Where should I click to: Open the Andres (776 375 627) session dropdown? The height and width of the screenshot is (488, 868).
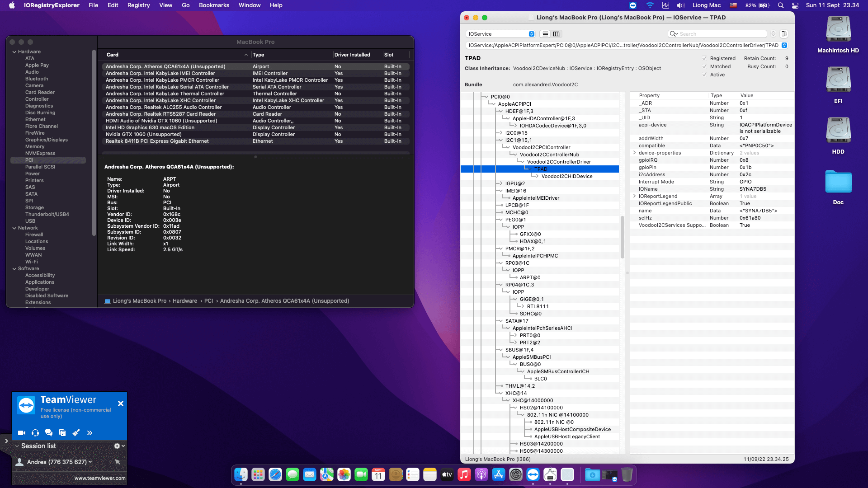coord(59,462)
